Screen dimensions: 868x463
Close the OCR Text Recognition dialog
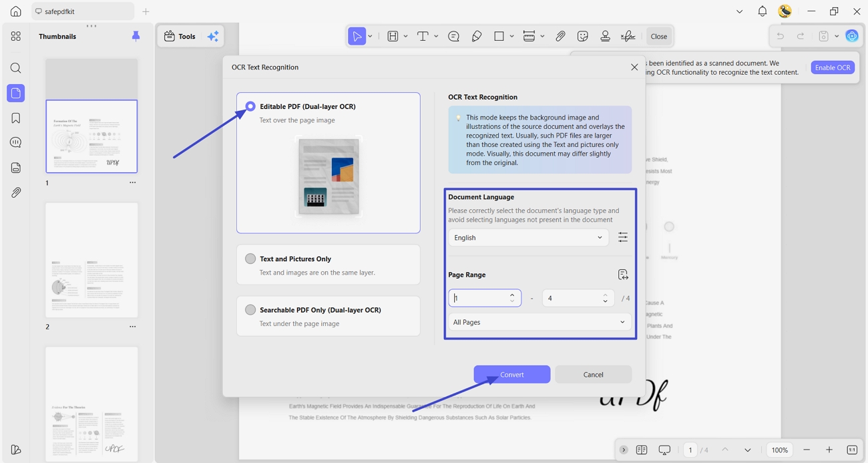coord(634,67)
